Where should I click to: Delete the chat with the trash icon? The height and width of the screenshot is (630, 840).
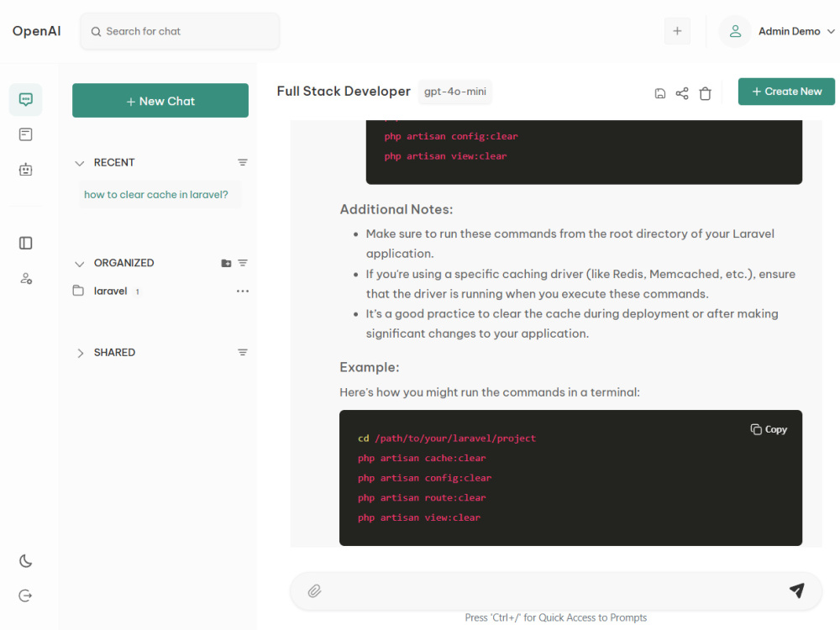coord(705,93)
